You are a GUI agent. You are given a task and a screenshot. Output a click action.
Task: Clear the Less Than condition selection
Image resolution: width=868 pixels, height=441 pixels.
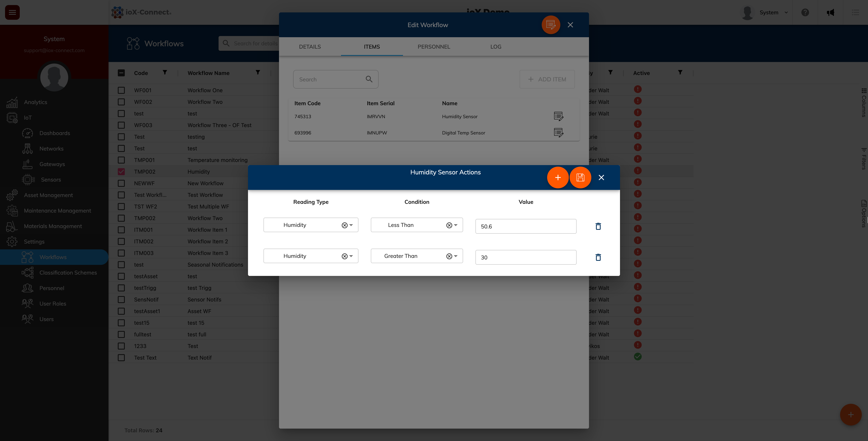point(449,225)
